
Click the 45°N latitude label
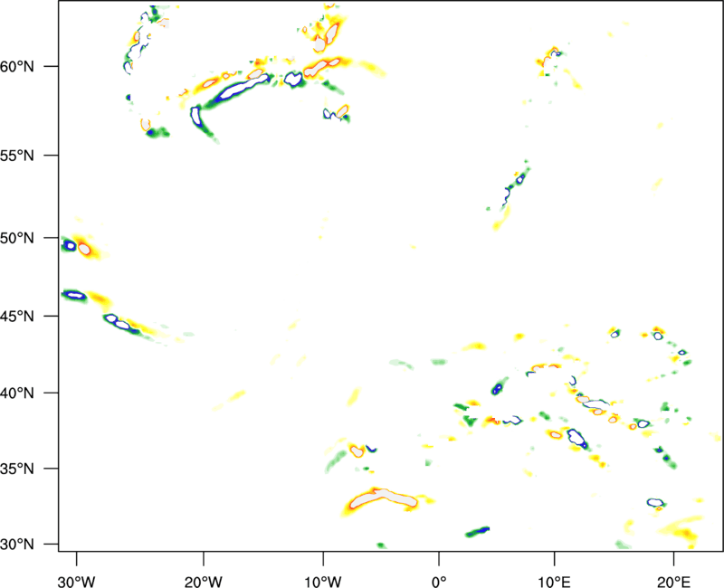click(17, 317)
